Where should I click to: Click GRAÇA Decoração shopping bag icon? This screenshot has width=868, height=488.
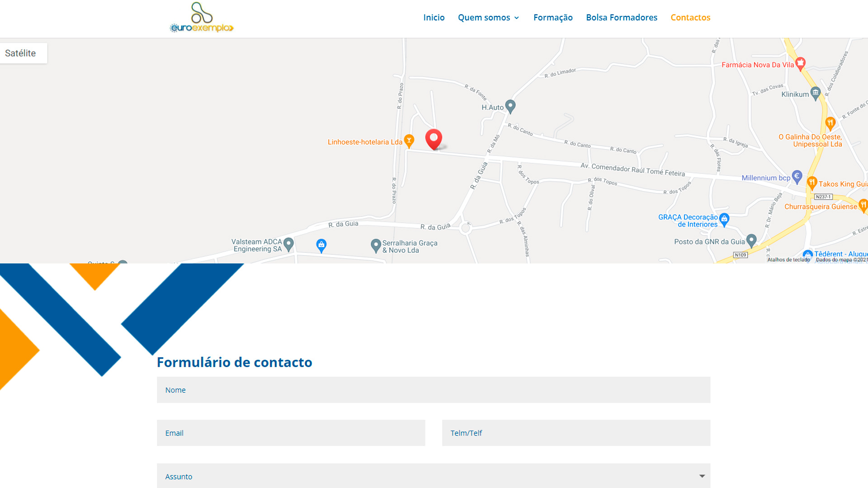pos(724,220)
